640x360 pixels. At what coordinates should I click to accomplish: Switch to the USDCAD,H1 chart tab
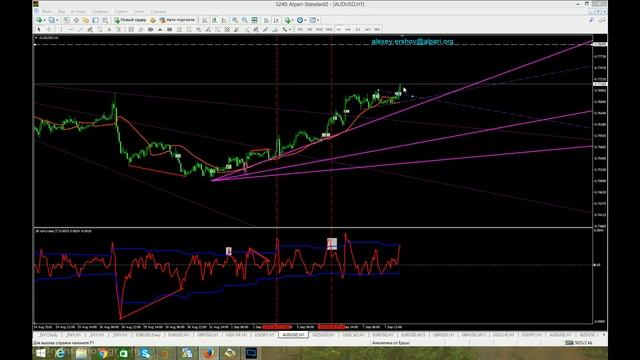[x=353, y=335]
